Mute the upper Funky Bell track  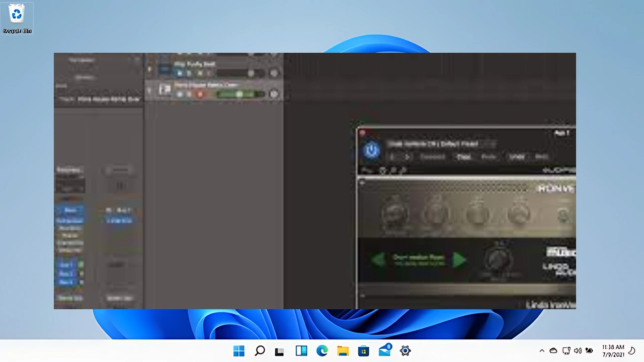click(x=180, y=73)
